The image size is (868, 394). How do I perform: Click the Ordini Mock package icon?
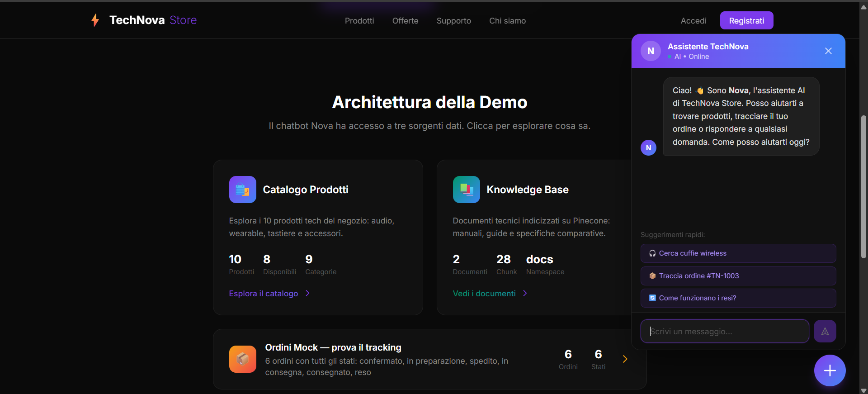coord(242,359)
